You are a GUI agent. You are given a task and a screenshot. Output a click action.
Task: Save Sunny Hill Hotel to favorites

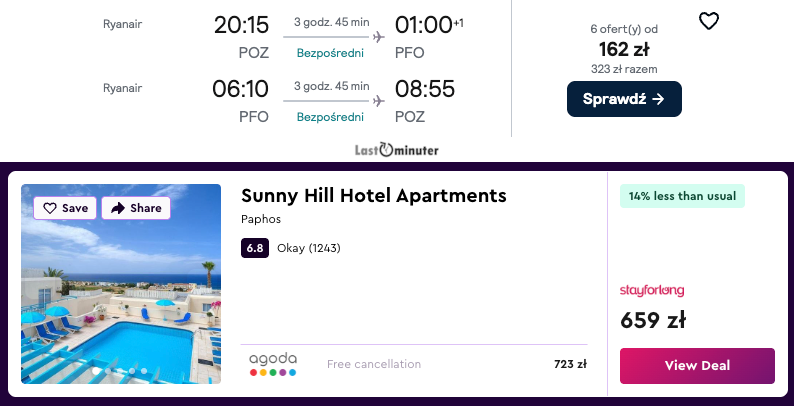(66, 208)
